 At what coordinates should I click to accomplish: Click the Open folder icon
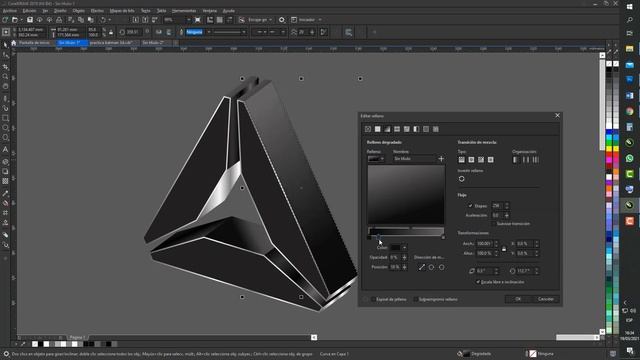tap(15, 20)
